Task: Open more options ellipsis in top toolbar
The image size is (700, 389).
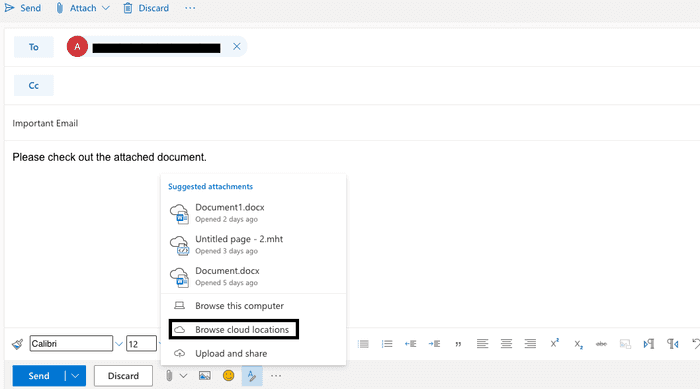Action: (x=190, y=8)
